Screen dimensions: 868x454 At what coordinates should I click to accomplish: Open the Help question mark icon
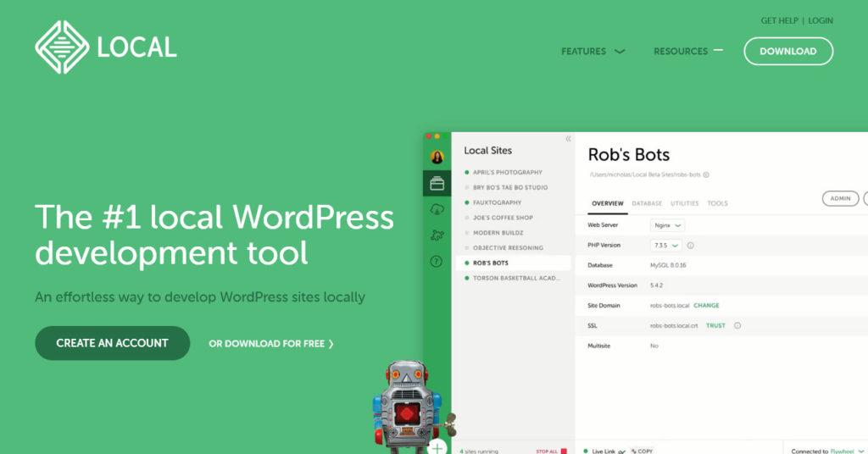tap(437, 262)
